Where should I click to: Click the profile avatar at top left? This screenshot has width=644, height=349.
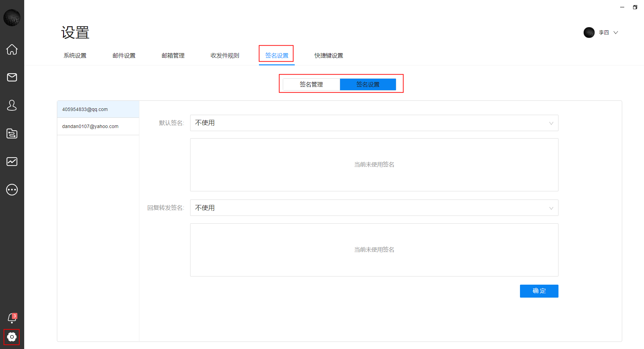[x=12, y=17]
